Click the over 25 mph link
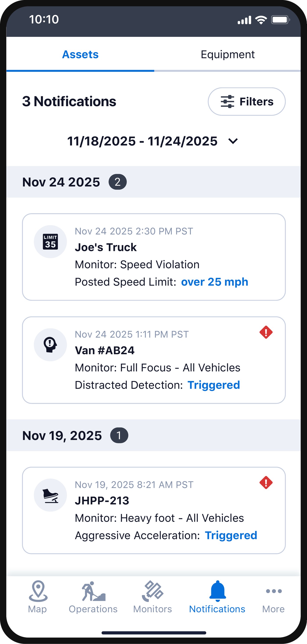Screen dimensions: 307x644 214,282
